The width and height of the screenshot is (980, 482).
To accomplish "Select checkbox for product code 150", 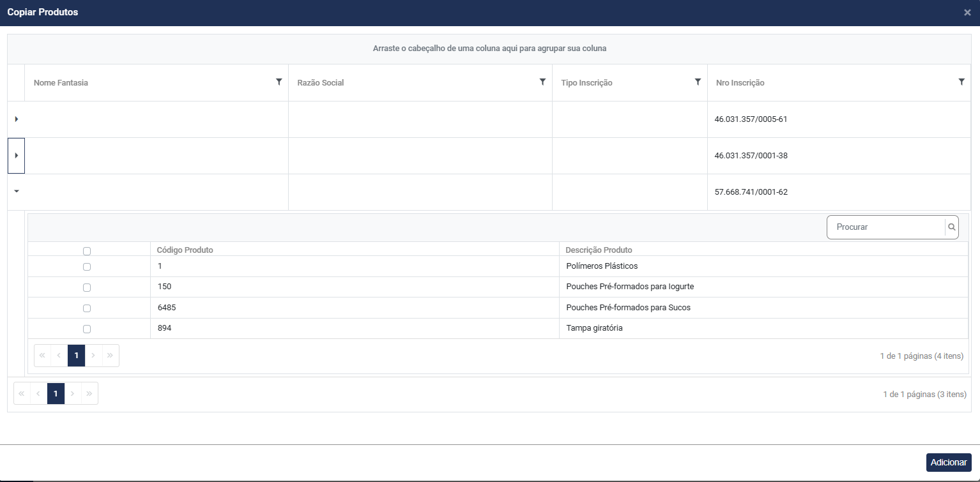I will pyautogui.click(x=87, y=287).
